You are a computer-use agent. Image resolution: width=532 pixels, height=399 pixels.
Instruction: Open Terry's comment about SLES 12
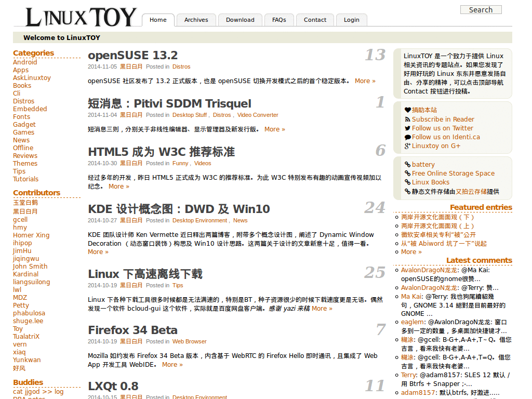pyautogui.click(x=408, y=375)
